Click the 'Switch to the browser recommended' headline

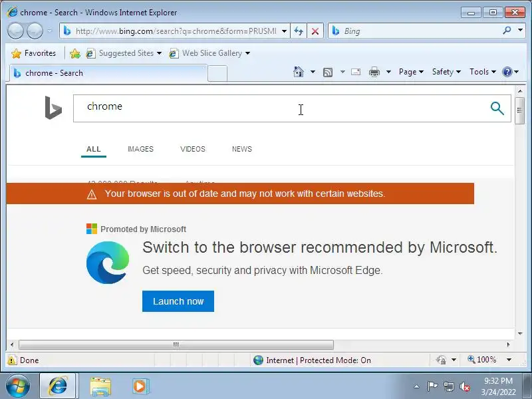pos(320,247)
